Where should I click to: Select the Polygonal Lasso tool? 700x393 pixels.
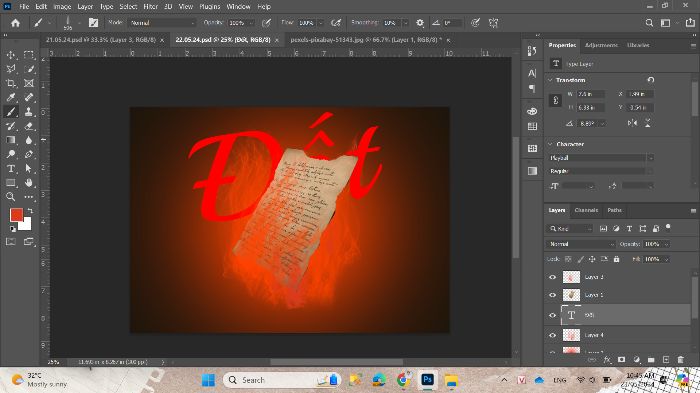click(x=11, y=69)
